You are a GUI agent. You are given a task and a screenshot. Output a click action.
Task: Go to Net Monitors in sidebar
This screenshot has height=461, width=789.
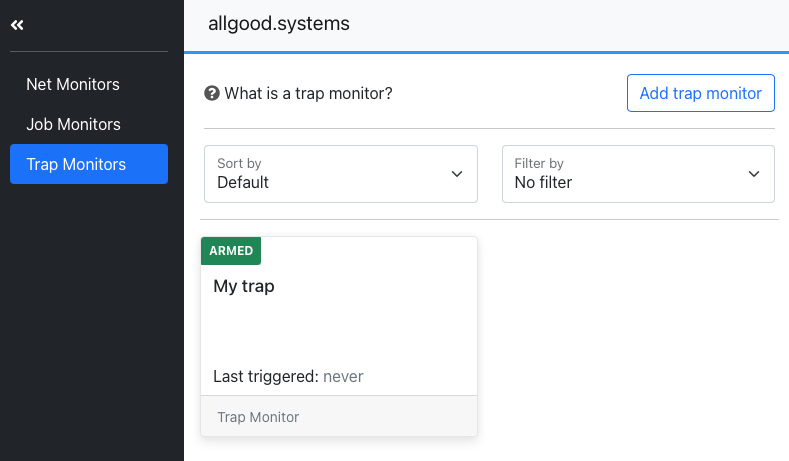point(73,84)
